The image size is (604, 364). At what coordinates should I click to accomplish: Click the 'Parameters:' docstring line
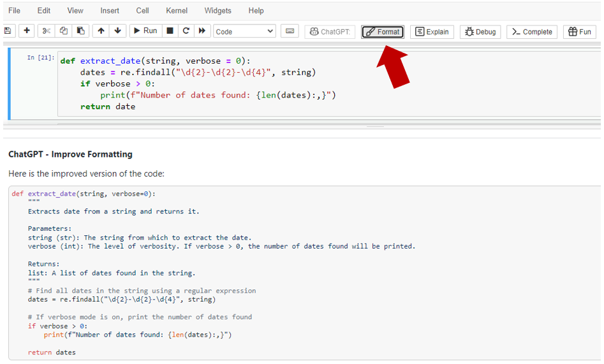click(x=50, y=229)
